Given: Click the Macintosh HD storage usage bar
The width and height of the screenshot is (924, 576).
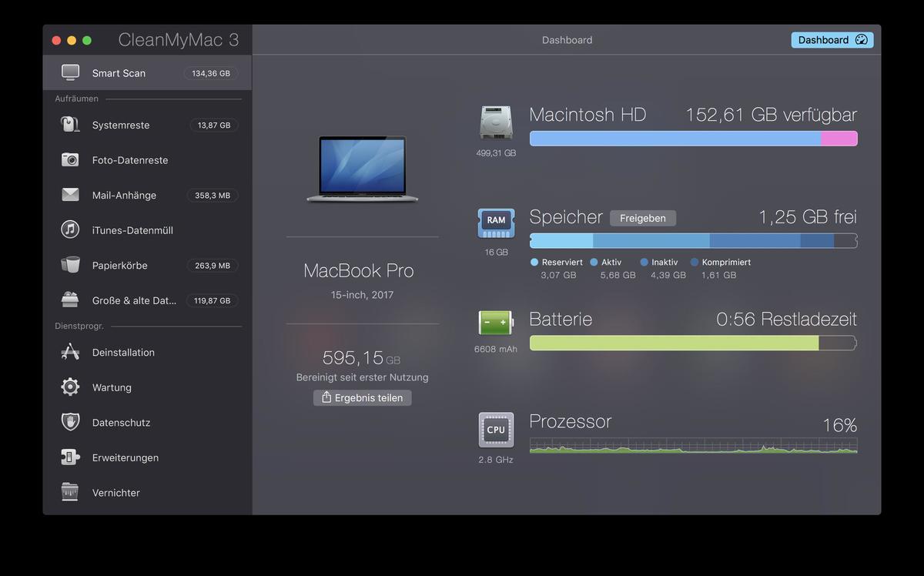Looking at the screenshot, I should [x=693, y=139].
